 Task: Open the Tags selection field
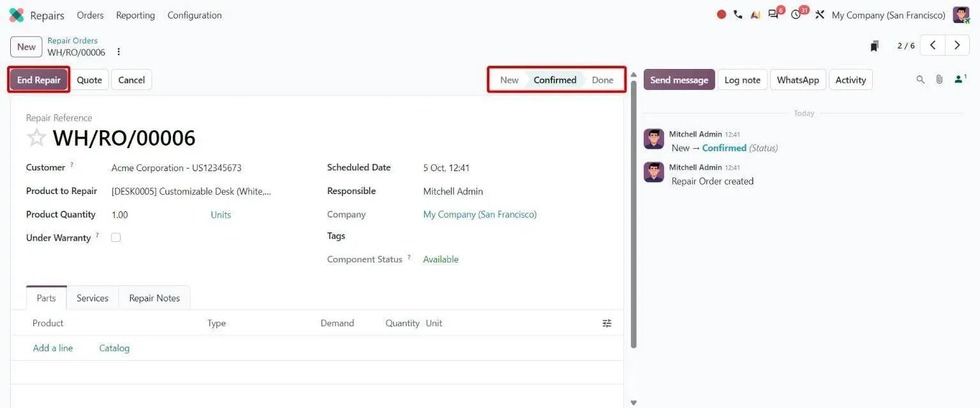tap(516, 236)
